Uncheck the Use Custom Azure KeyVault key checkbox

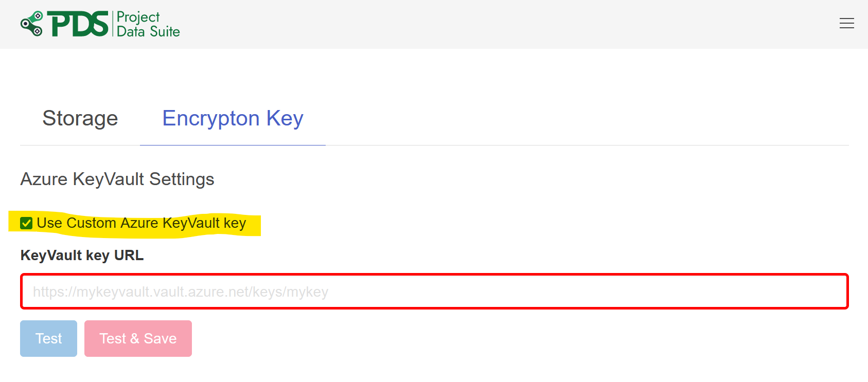[26, 223]
